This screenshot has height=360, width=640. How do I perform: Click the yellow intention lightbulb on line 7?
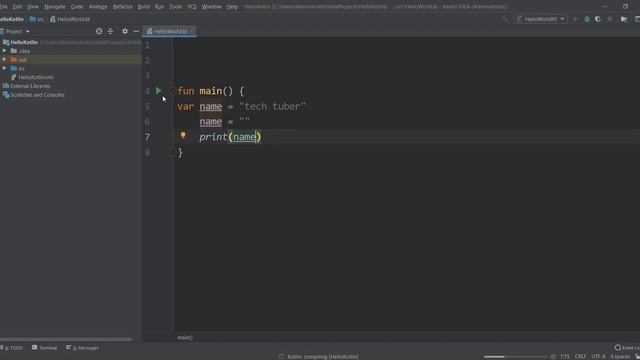183,135
